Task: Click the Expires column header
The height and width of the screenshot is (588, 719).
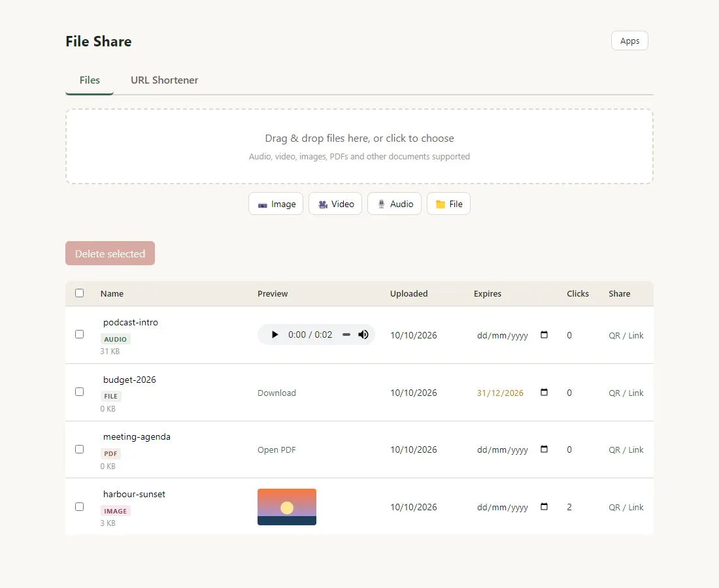Action: pyautogui.click(x=488, y=294)
